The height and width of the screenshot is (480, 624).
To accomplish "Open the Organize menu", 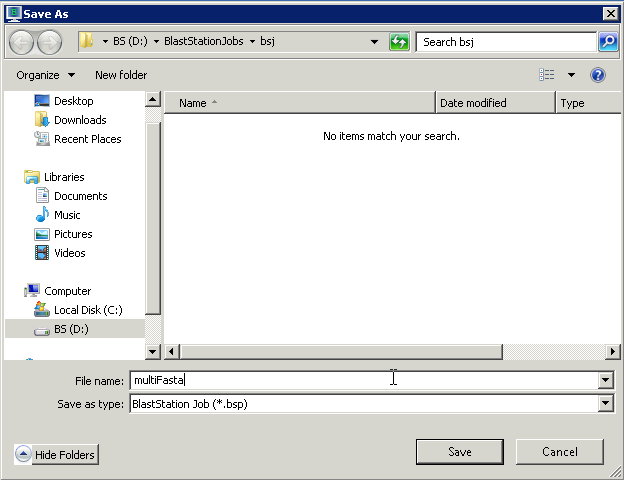I will pos(45,75).
